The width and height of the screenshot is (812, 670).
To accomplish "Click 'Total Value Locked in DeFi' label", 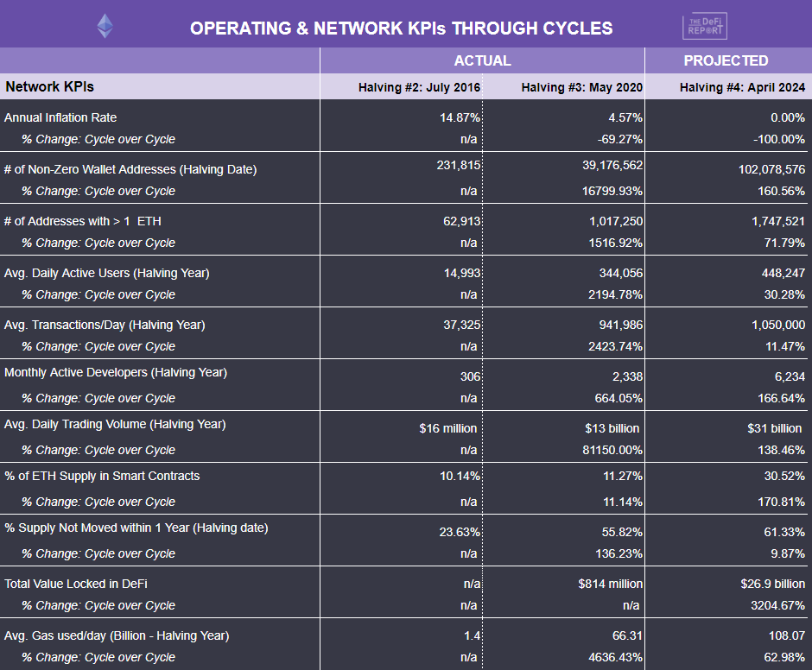I will click(x=76, y=584).
